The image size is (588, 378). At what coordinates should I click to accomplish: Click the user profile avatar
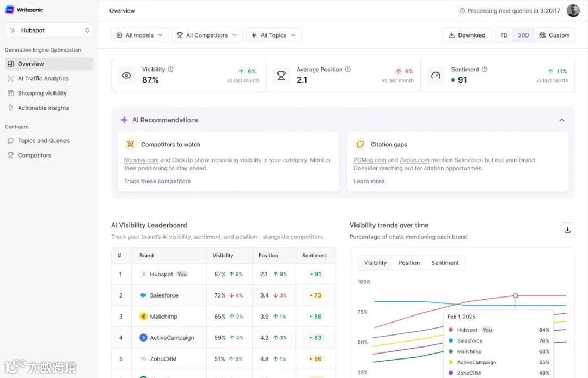tap(573, 11)
